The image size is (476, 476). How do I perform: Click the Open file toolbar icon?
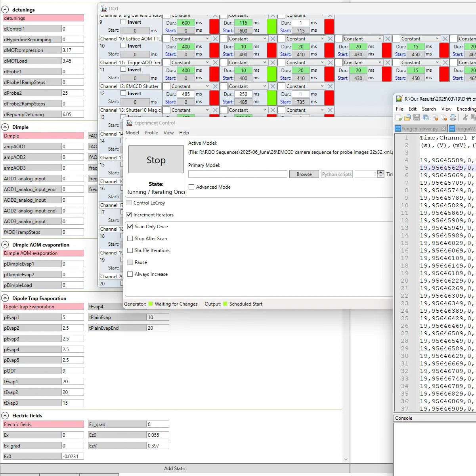(x=407, y=118)
